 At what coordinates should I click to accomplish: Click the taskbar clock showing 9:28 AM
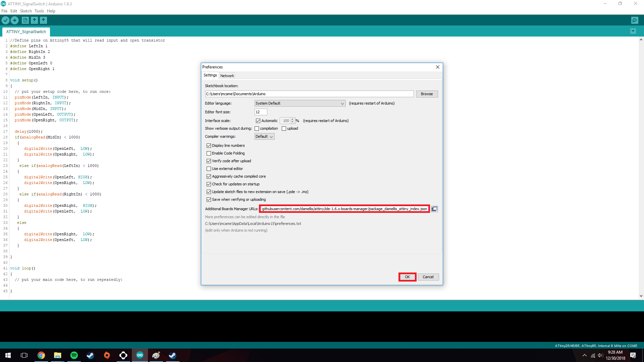click(615, 355)
